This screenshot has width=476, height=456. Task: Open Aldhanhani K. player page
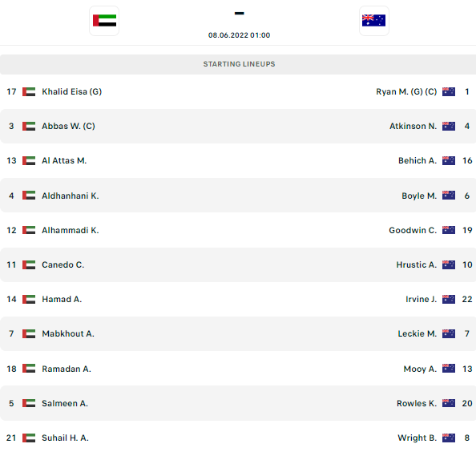[71, 196]
